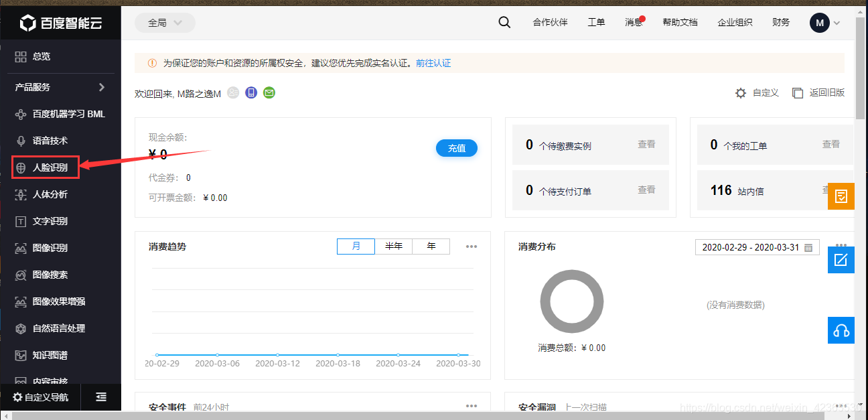Click the 百度机器学习 BML icon
The height and width of the screenshot is (420, 868).
point(21,114)
